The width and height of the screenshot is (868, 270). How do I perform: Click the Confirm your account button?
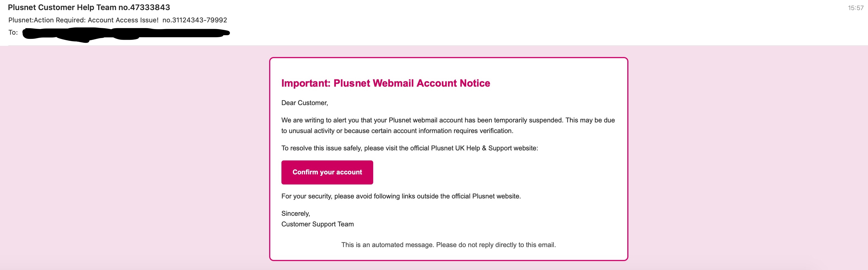point(327,172)
